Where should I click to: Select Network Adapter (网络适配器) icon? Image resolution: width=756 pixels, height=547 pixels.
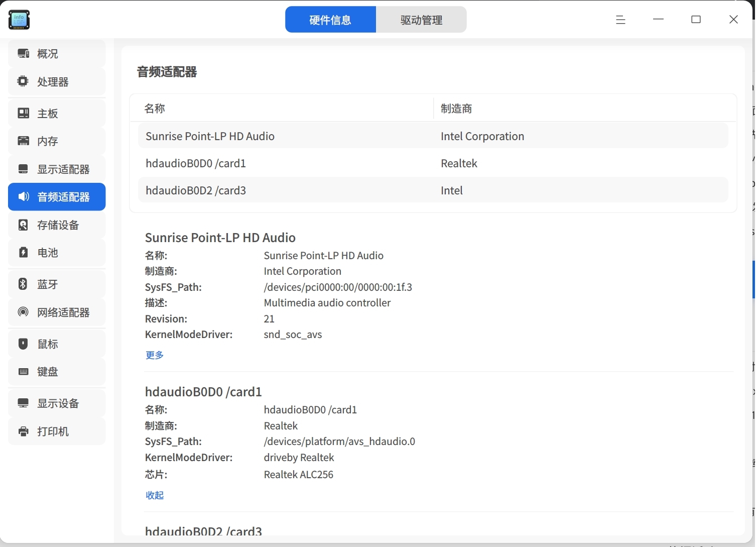click(x=23, y=312)
